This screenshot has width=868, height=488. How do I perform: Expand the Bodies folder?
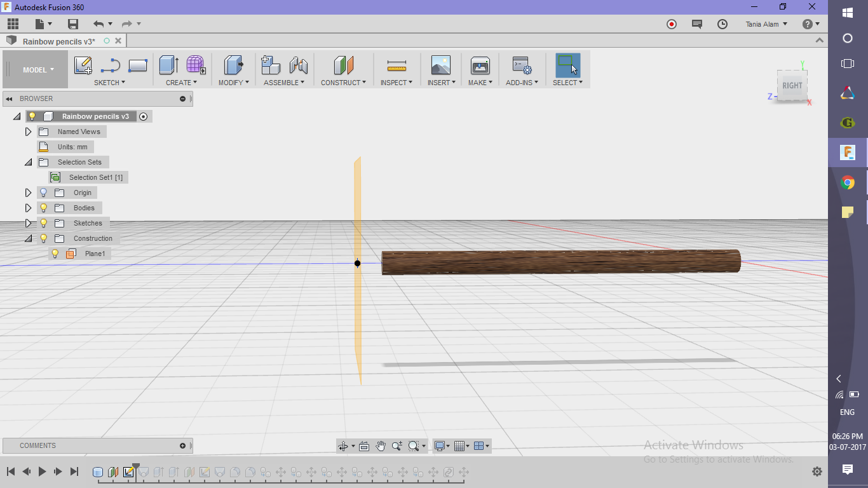click(x=28, y=208)
